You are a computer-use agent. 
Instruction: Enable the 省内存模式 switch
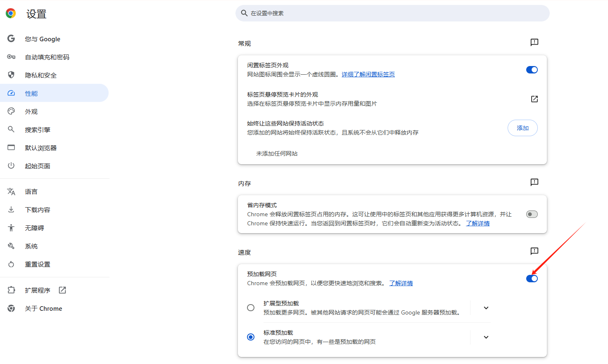click(x=532, y=214)
